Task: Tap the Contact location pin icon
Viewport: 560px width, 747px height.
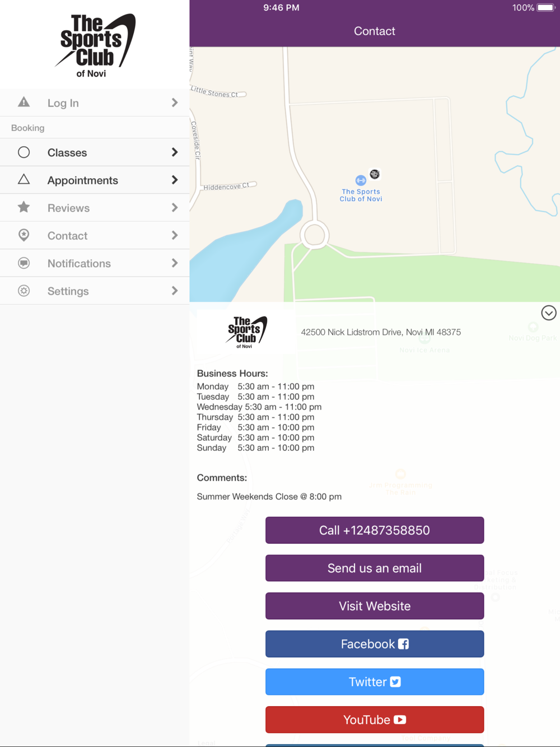Action: click(x=24, y=235)
